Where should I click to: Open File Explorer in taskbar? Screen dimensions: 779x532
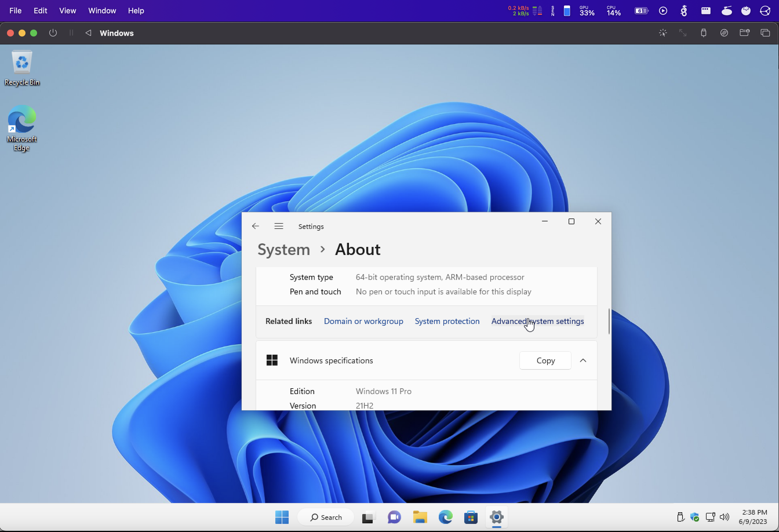coord(420,517)
